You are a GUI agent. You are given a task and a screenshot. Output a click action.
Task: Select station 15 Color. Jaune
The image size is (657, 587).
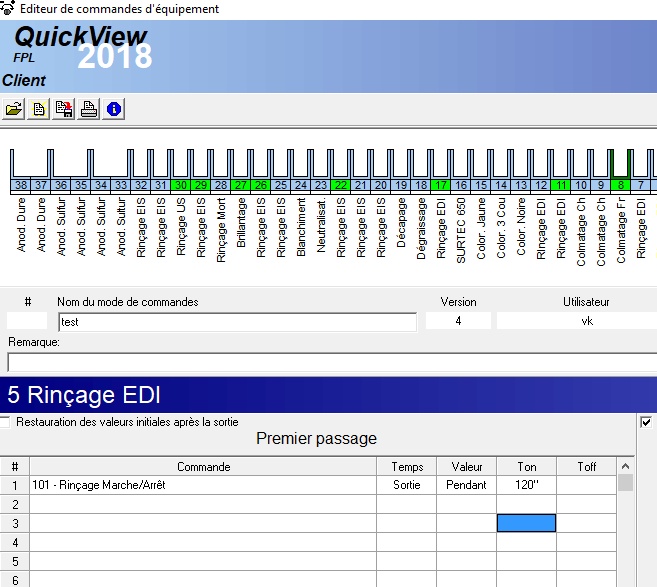pos(481,185)
